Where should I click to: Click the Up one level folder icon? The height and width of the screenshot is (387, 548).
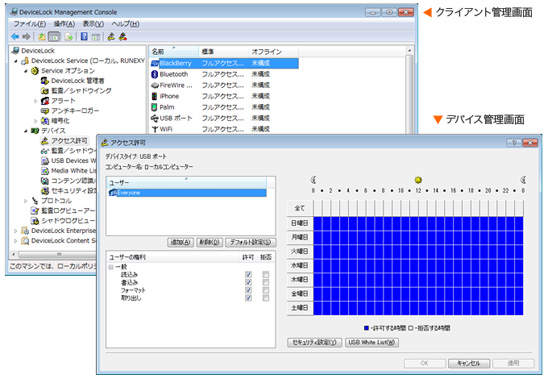(42, 36)
